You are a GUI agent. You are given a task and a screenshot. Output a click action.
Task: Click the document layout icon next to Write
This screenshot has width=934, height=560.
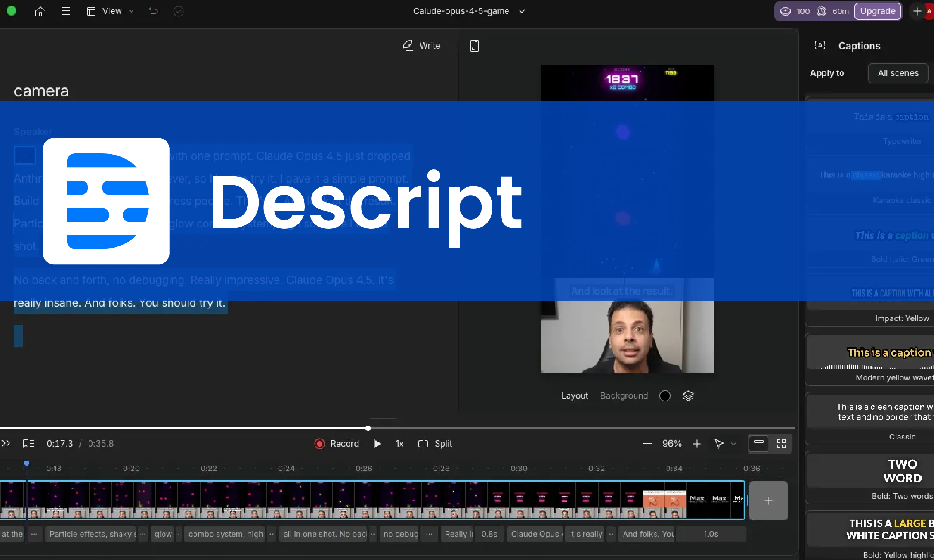474,46
